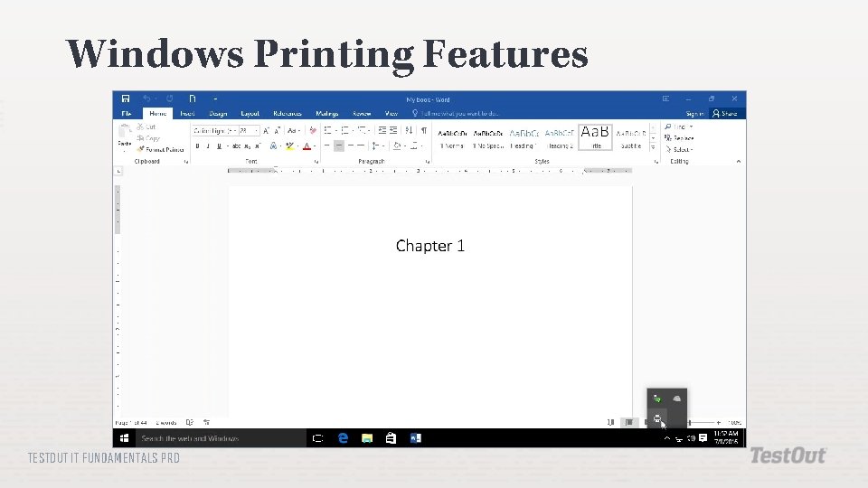Switch to the Layout tab
This screenshot has height=488, width=868.
click(x=250, y=114)
